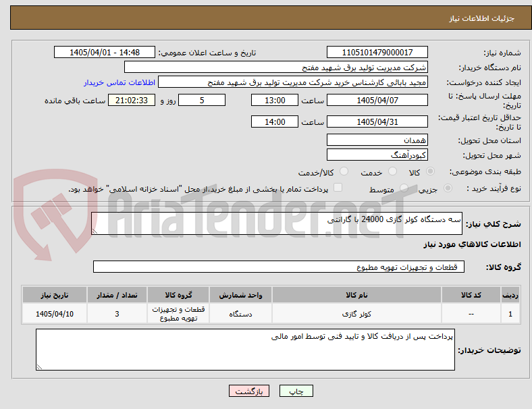This screenshot has height=409, width=532.
Task: Click resize handle of buyer notes textarea
Action: click(39, 367)
